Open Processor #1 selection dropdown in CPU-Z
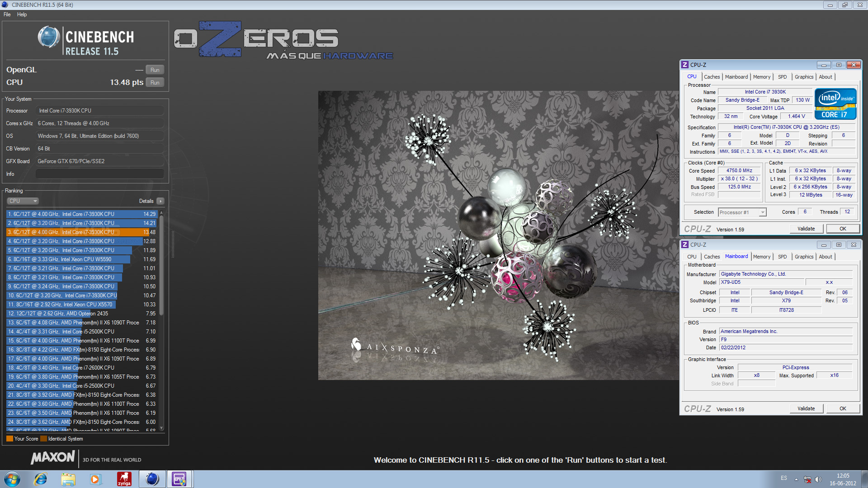Viewport: 868px width, 488px height. click(742, 212)
